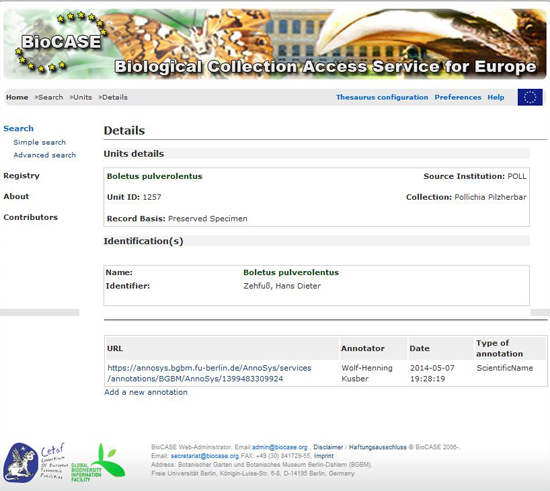Viewport: 550px width, 491px height.
Task: Open the Contributors section
Action: 31,217
